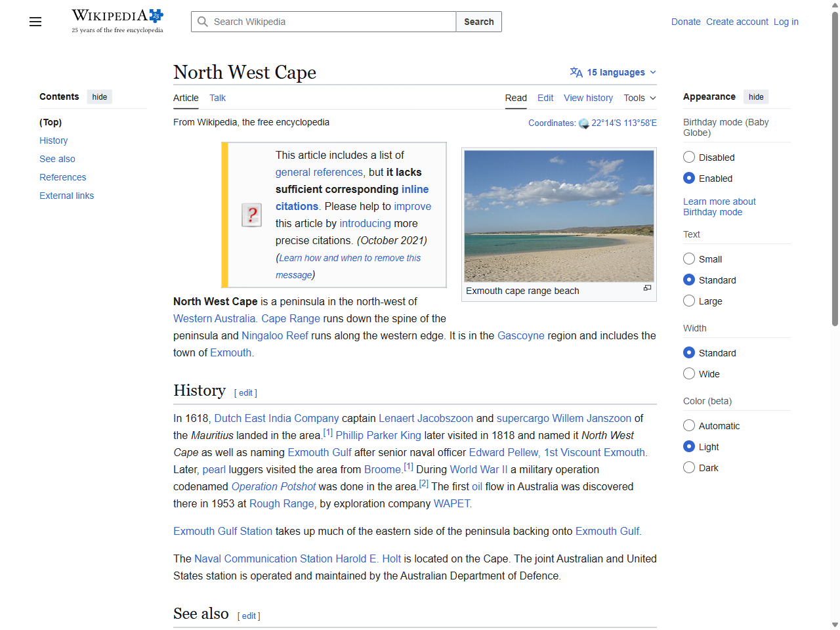Viewport: 840px width, 630px height.
Task: Open Naval Communication Station Harold E. Holt link
Action: pyautogui.click(x=297, y=558)
